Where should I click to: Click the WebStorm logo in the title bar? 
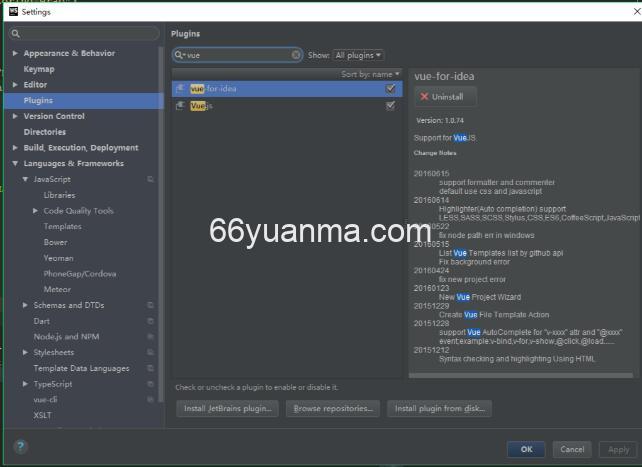[x=13, y=11]
